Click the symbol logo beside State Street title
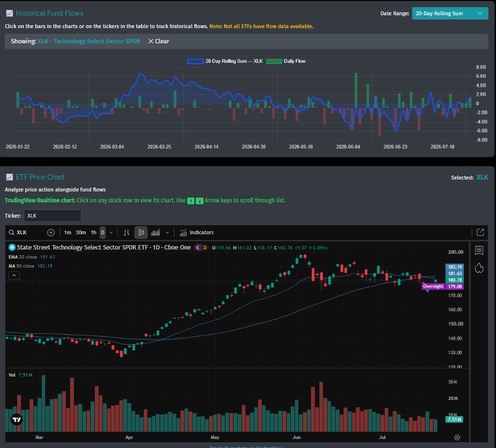 (x=12, y=248)
